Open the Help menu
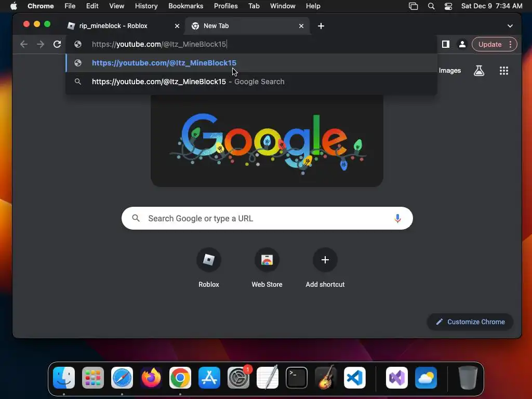This screenshot has height=399, width=532. (x=313, y=6)
